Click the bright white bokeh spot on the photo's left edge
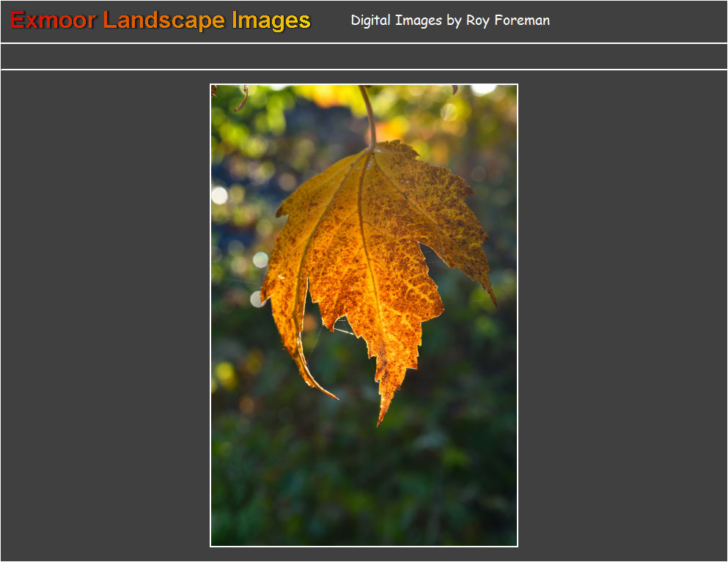The width and height of the screenshot is (728, 562). pos(219,195)
